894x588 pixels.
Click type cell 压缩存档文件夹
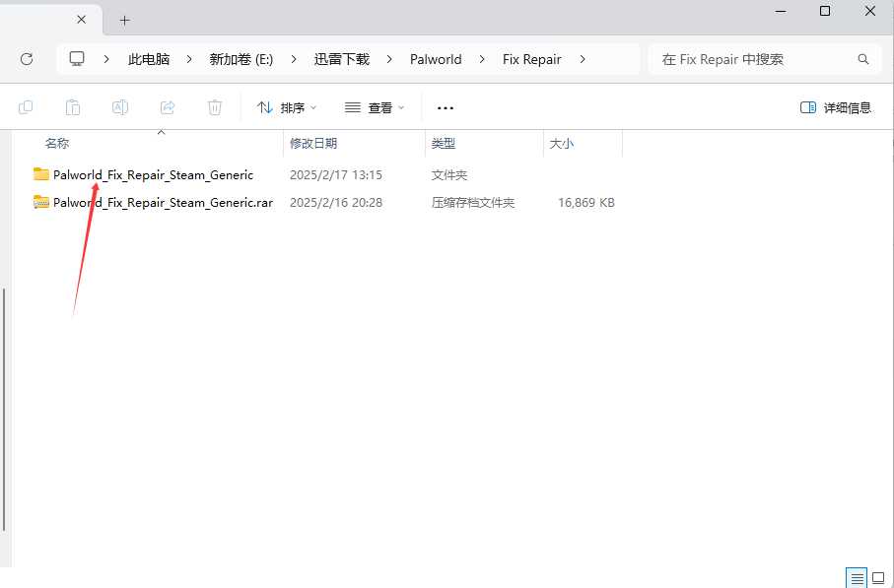[473, 202]
